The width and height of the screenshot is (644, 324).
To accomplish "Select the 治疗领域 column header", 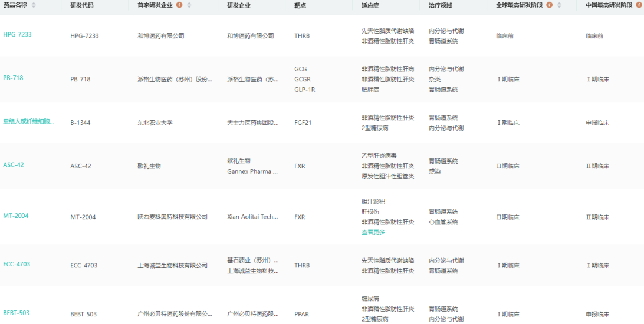I will pyautogui.click(x=441, y=5).
